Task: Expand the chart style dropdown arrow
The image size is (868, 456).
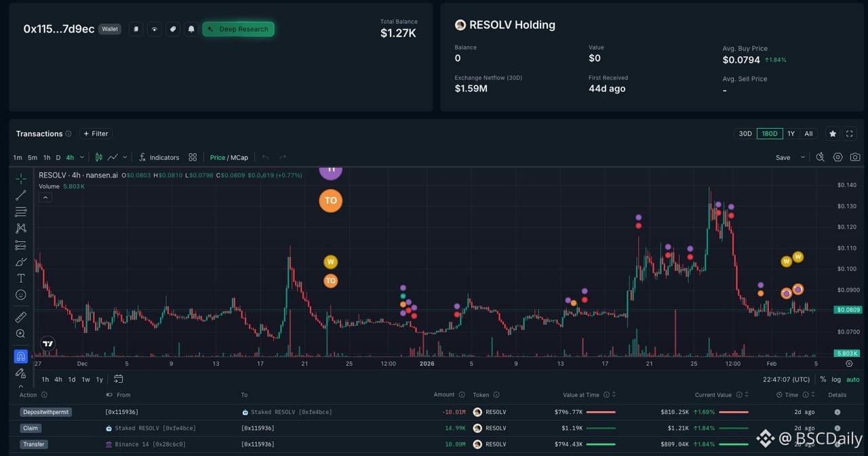Action: [x=125, y=157]
